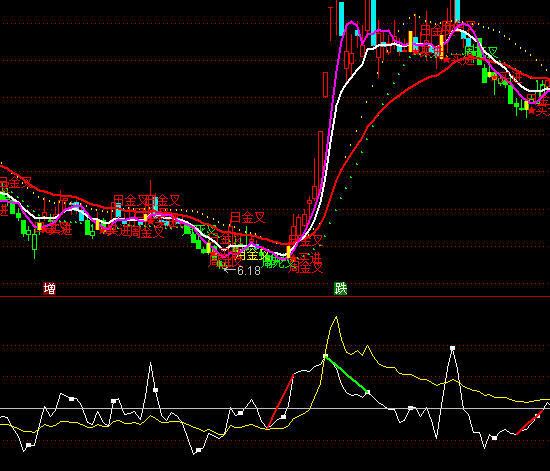
Task: Select the tall cyan candlestick left of the top
Action: (x=342, y=18)
